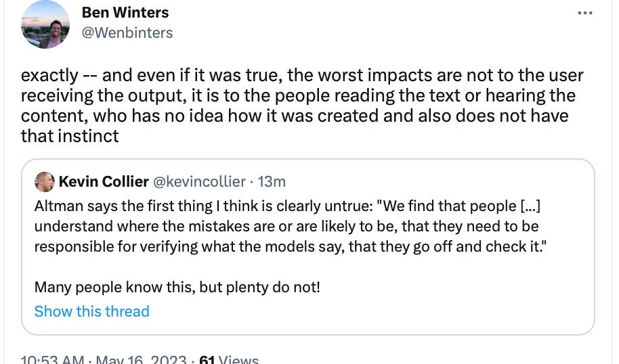Click the line starting "content, who has no idea"
The height and width of the screenshot is (364, 619).
click(295, 116)
